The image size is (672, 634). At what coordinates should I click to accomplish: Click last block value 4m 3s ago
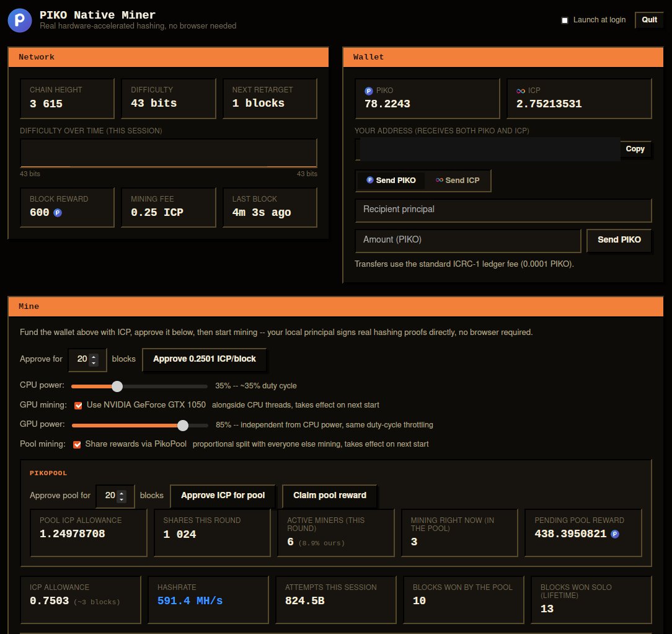tap(262, 213)
